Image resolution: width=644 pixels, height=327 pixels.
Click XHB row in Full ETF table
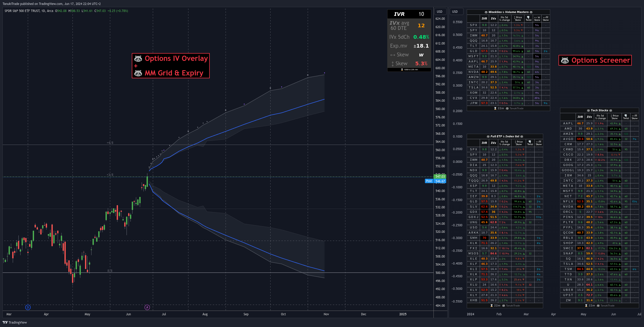pyautogui.click(x=505, y=300)
